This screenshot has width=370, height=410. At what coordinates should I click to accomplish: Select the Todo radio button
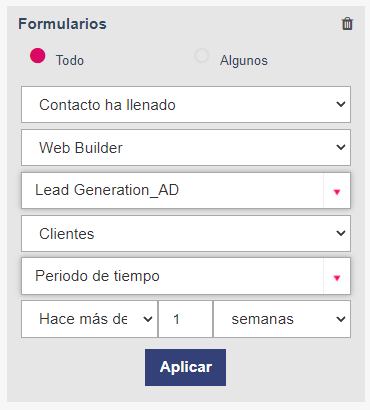pyautogui.click(x=37, y=55)
